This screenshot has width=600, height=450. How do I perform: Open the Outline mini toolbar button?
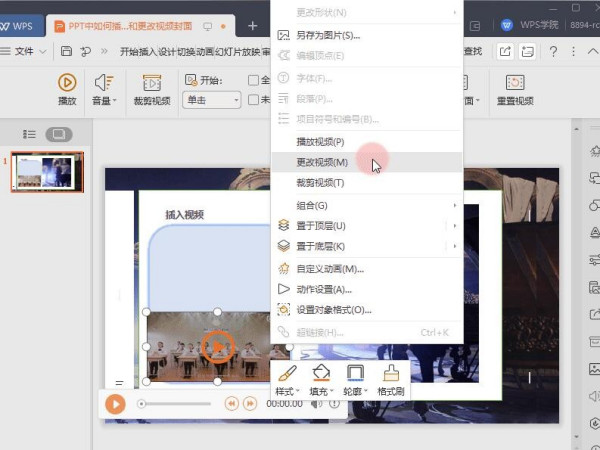(355, 380)
